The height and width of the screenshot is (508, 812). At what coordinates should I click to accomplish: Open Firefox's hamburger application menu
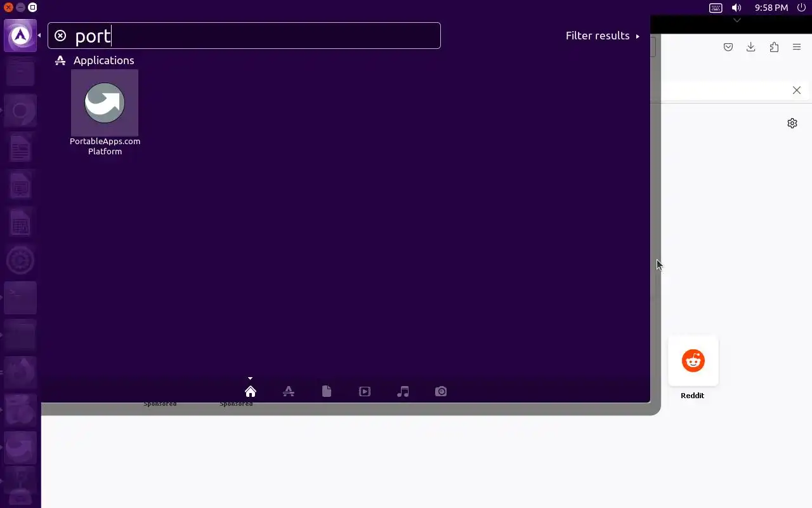797,47
